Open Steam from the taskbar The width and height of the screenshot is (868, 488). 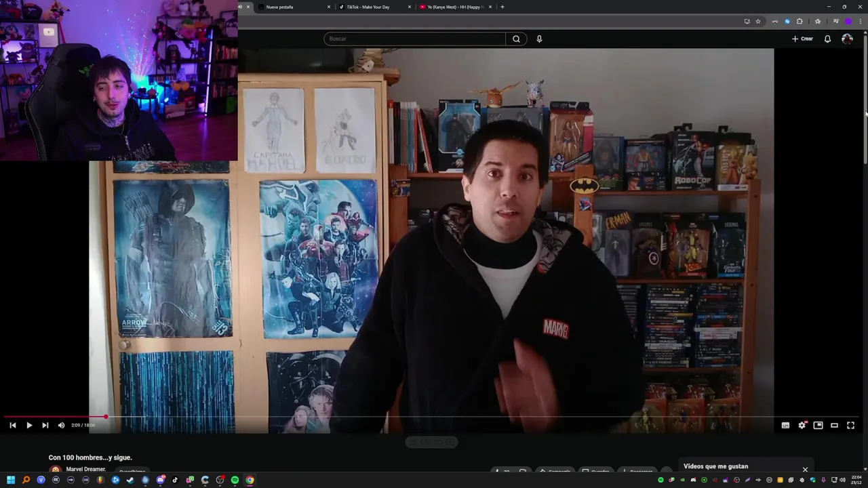tap(130, 480)
